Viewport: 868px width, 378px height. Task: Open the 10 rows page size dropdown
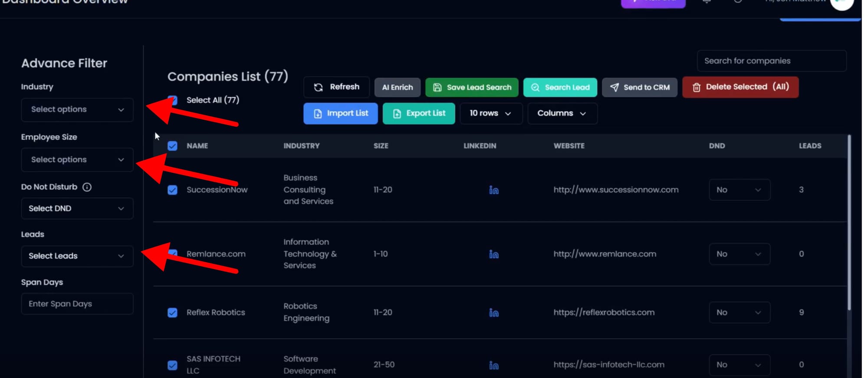coord(490,114)
